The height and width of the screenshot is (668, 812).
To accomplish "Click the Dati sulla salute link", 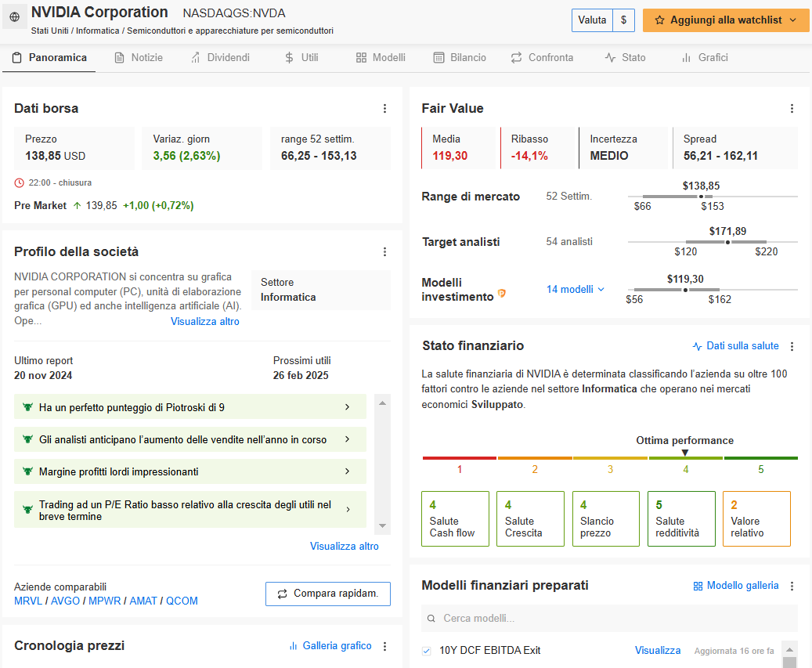I will point(736,346).
